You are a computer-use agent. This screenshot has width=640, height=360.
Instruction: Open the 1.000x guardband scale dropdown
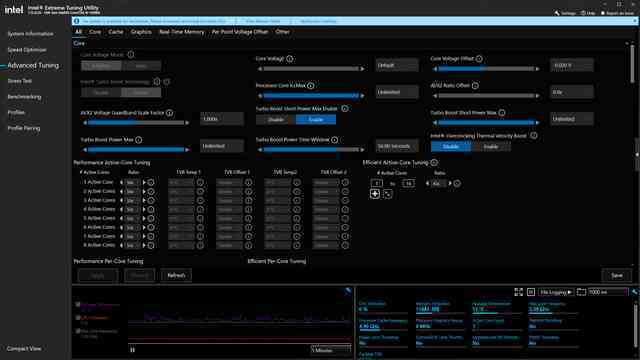click(222, 119)
